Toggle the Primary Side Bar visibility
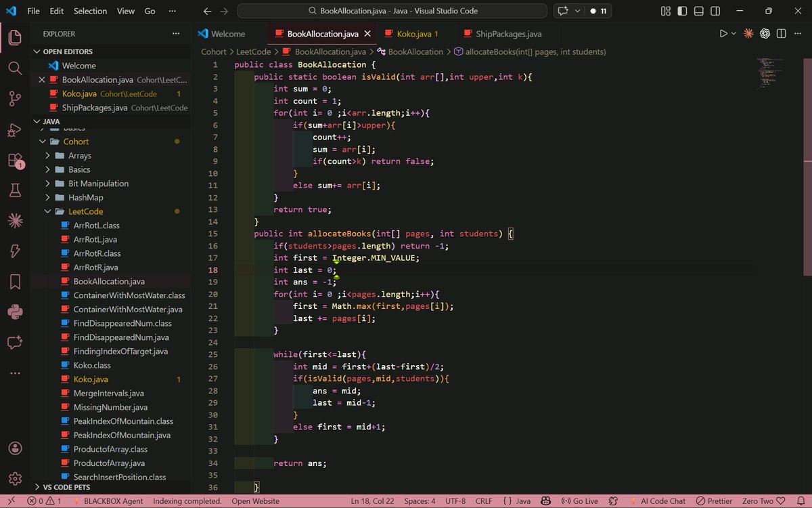This screenshot has height=508, width=812. coord(683,11)
